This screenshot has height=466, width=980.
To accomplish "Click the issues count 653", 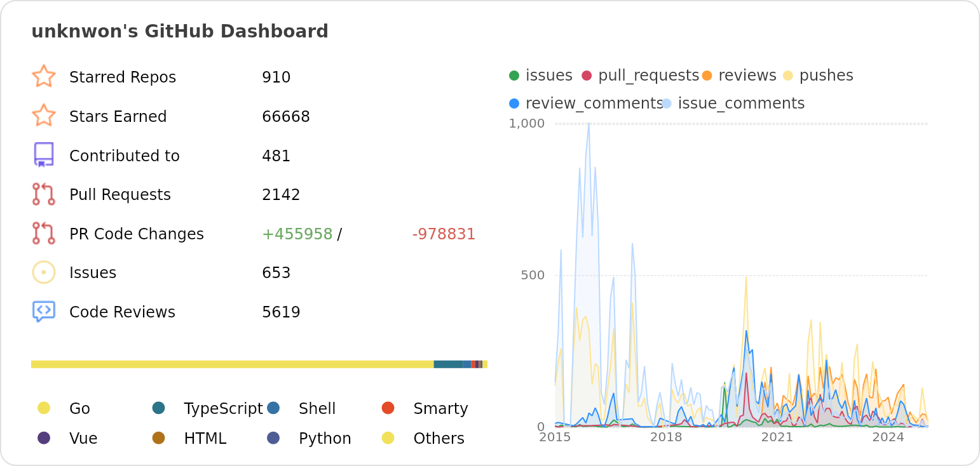I will 276,273.
